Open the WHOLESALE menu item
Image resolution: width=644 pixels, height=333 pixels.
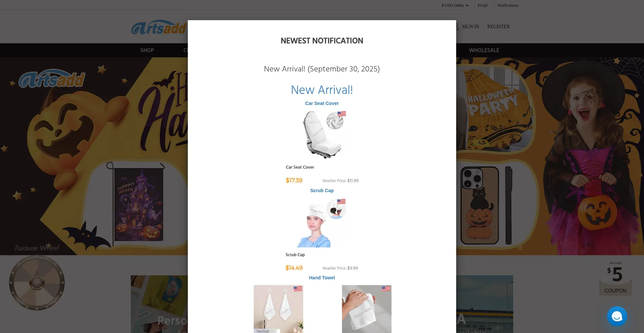[484, 50]
